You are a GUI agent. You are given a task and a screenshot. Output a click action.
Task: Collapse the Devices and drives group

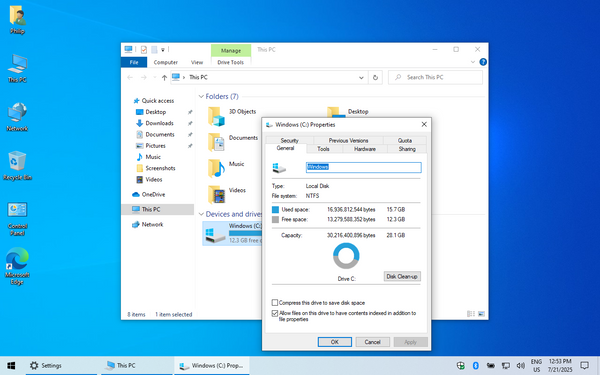click(201, 214)
